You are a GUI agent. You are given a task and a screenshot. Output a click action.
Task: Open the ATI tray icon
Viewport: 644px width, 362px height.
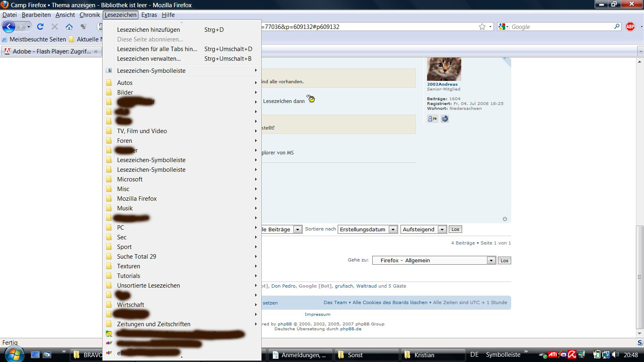[552, 355]
